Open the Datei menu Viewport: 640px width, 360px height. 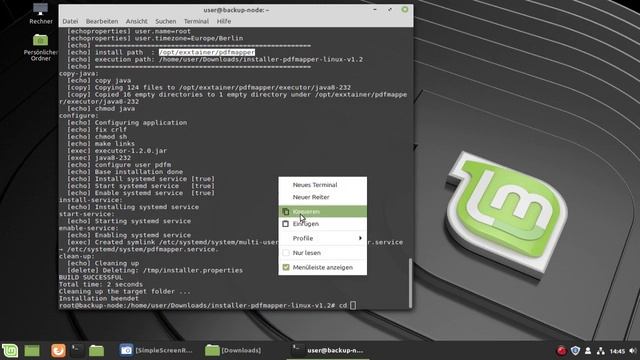click(70, 21)
